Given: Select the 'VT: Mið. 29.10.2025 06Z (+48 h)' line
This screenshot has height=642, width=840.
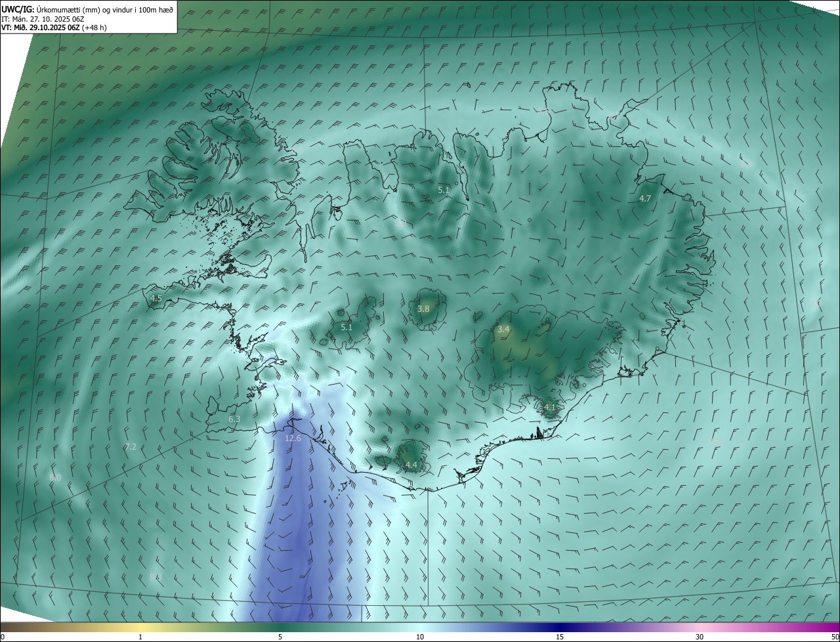Looking at the screenshot, I should tap(52, 28).
